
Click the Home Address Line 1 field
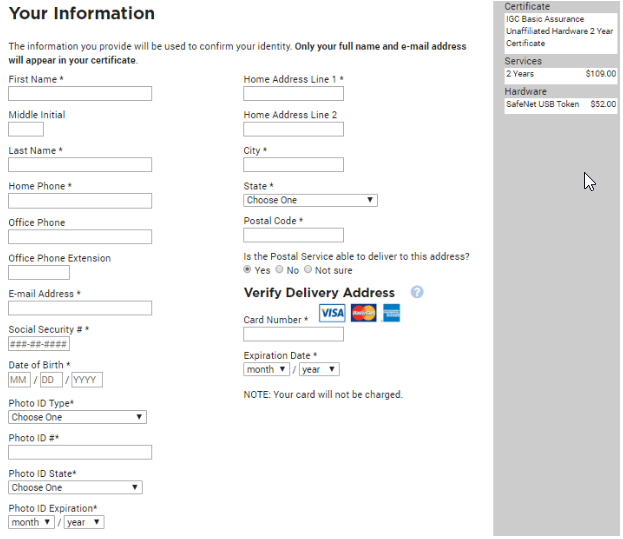pos(293,93)
